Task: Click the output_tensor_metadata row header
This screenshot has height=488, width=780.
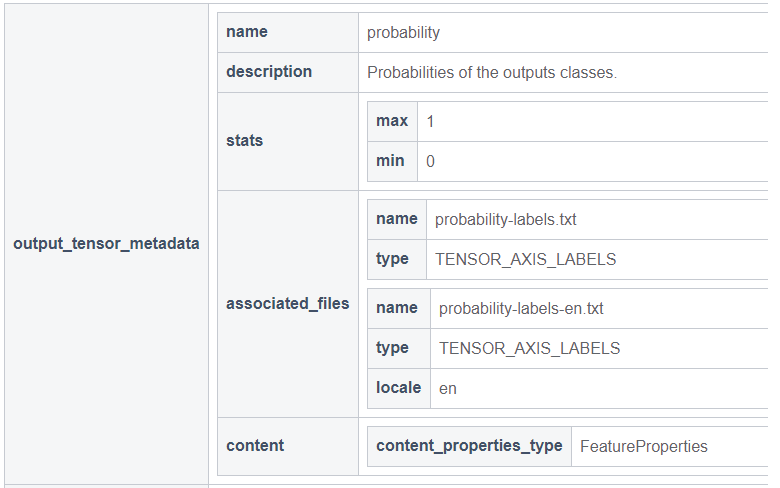Action: [106, 244]
